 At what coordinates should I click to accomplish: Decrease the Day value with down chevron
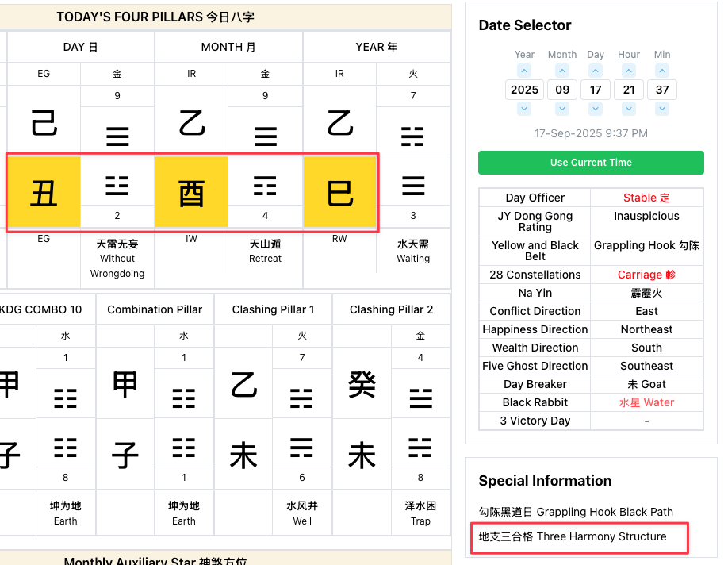(x=596, y=109)
